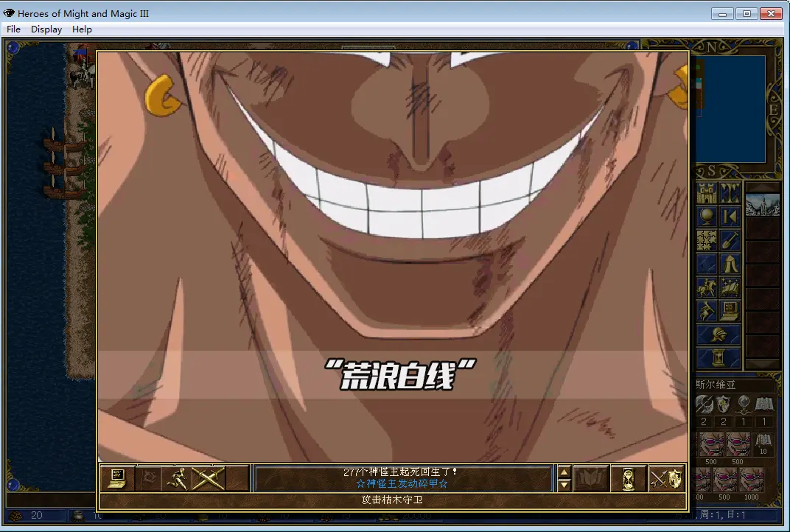Open the Help menu

[x=82, y=29]
